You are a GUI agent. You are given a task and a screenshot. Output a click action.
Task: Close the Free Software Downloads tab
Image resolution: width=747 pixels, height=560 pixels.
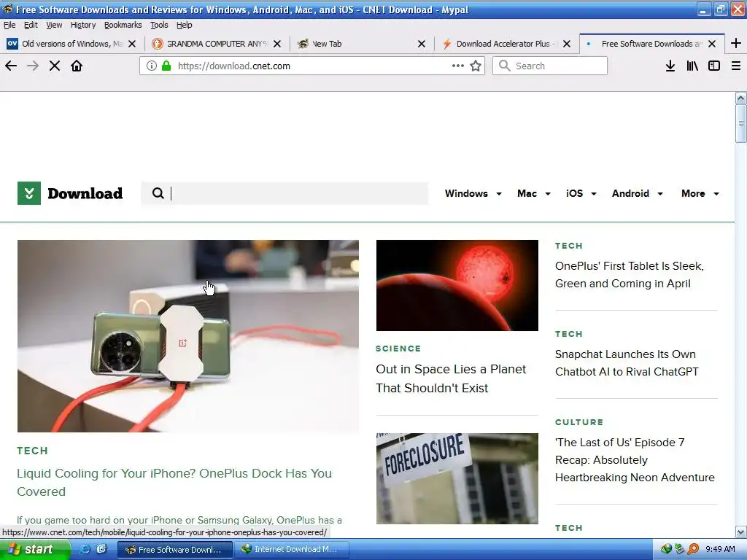click(712, 44)
